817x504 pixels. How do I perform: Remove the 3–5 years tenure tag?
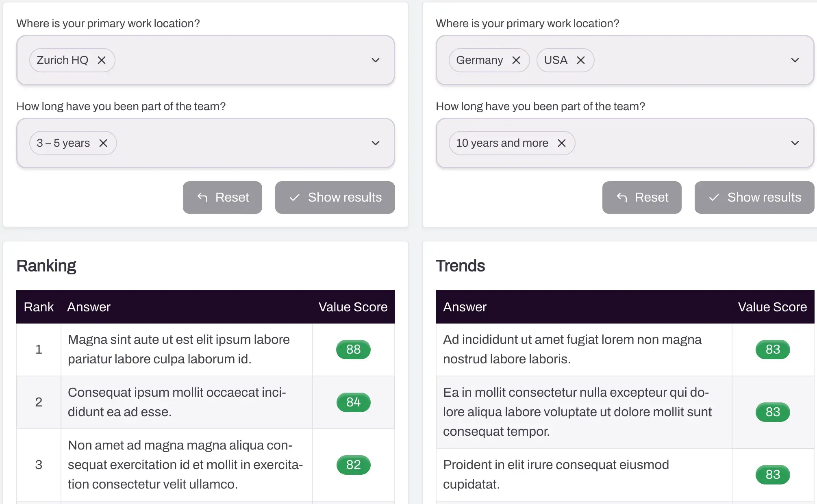point(103,143)
